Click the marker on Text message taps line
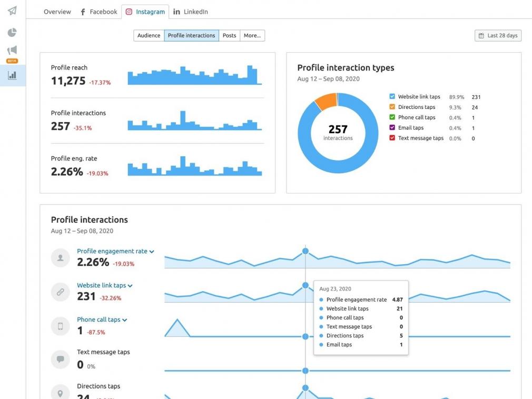 click(306, 371)
